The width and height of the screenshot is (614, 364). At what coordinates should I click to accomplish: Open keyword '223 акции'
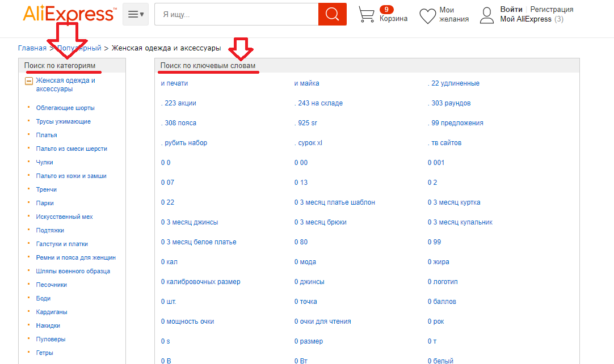pos(179,103)
